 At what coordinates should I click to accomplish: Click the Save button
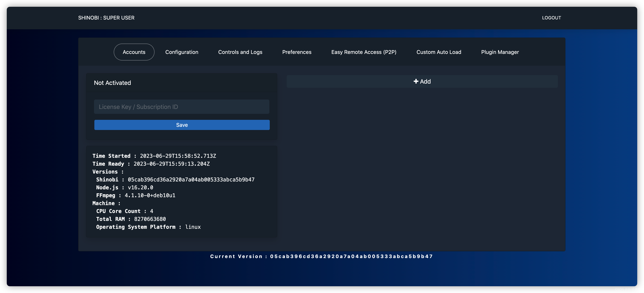182,124
